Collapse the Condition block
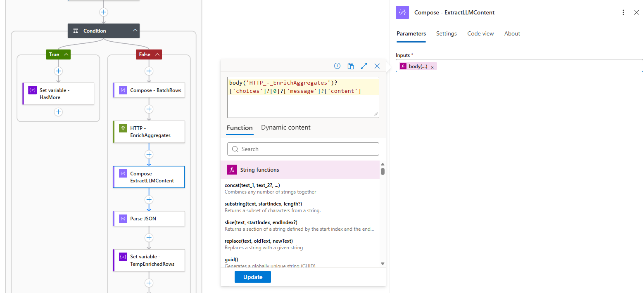Screen dimensions: 644x293 tap(135, 31)
